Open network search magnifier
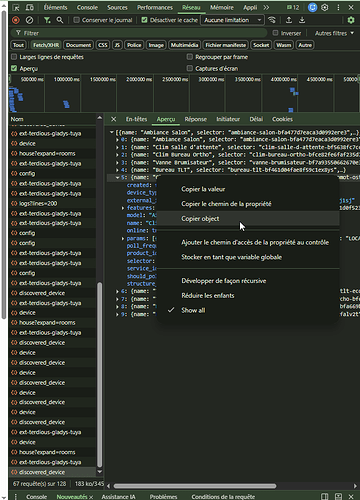 point(60,20)
